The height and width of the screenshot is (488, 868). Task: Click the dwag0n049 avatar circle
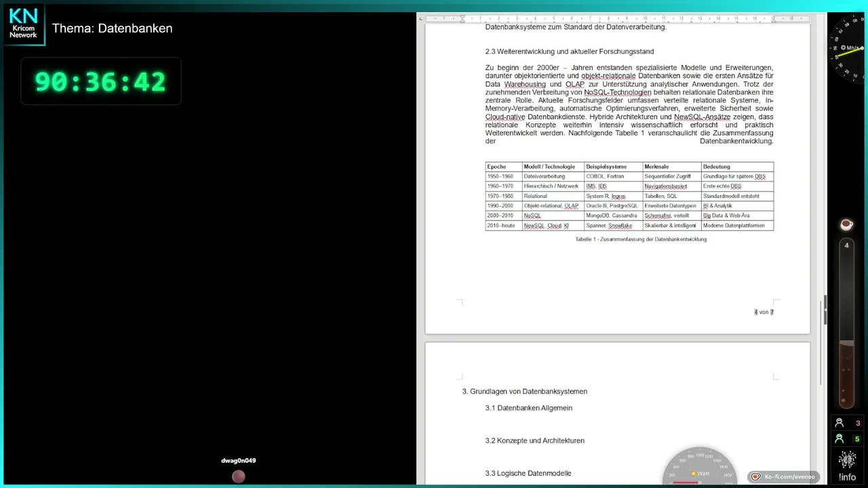click(239, 476)
